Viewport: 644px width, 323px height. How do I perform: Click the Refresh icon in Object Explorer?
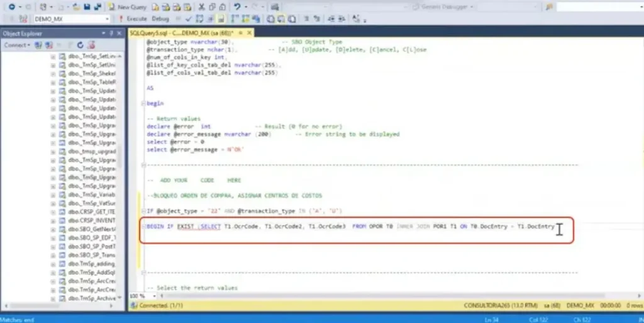[x=80, y=45]
